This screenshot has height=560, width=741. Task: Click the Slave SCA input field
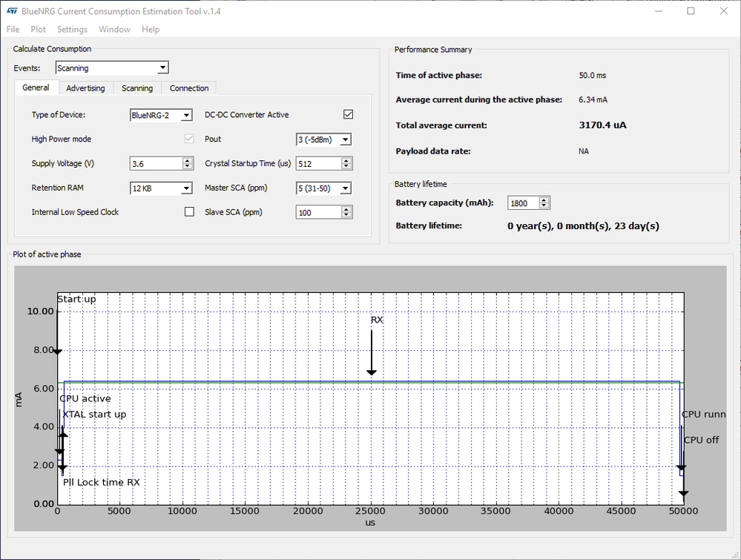click(x=319, y=212)
